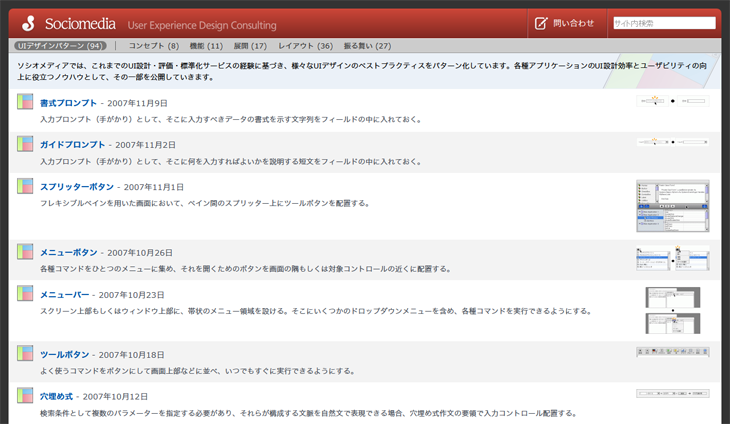The height and width of the screenshot is (424, 730).
Task: Click the colored icon beside メニューバー
Action: (x=26, y=294)
